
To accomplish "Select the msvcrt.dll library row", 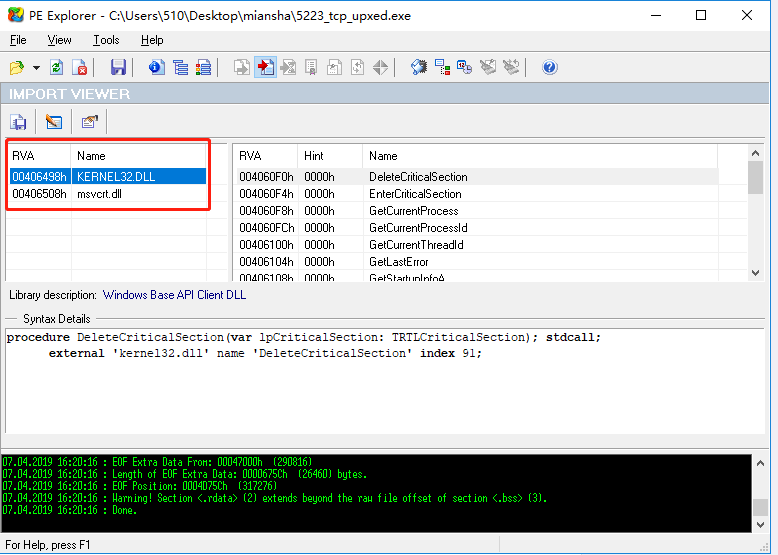I will click(108, 194).
